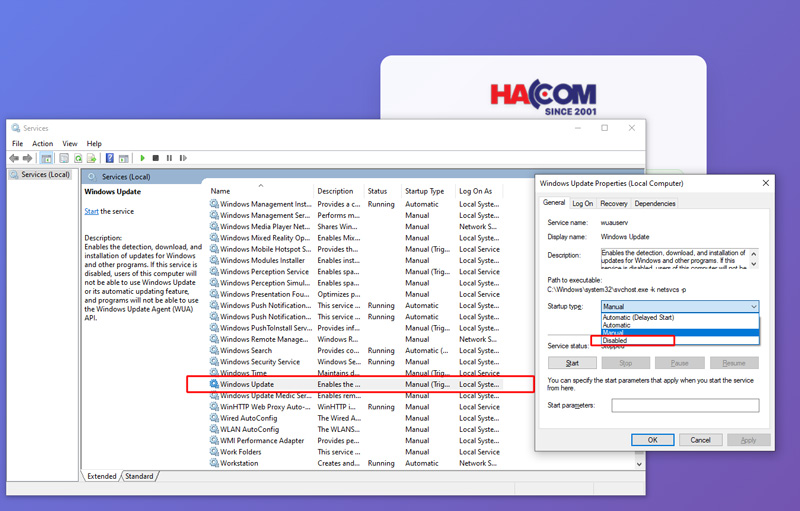Select Services (Local) in the console tree
The width and height of the screenshot is (800, 511).
(x=40, y=174)
